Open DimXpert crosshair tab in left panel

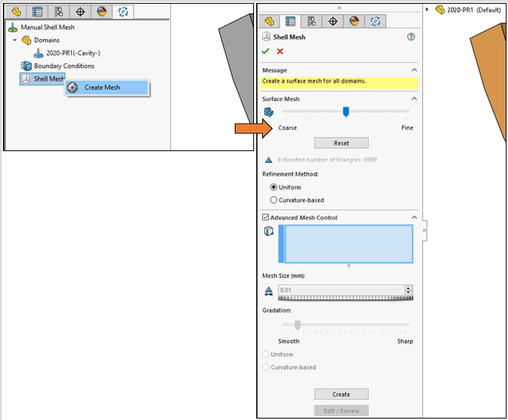(x=80, y=12)
